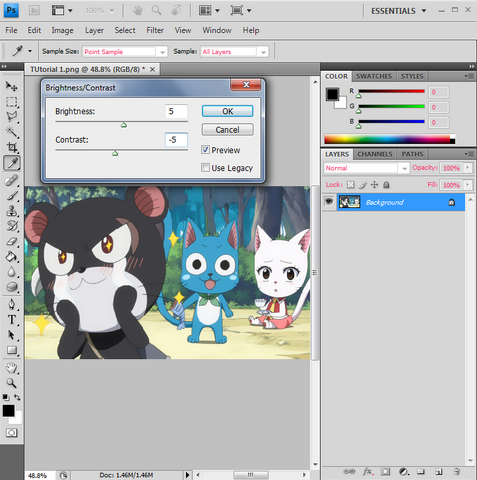
Task: Select the Hand tool in toolbox
Action: [11, 368]
